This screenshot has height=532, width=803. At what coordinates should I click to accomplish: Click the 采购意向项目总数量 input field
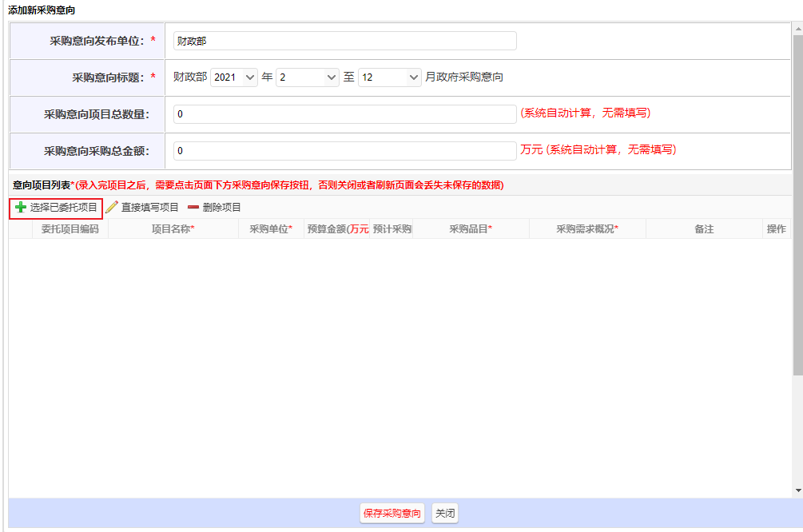pos(344,114)
